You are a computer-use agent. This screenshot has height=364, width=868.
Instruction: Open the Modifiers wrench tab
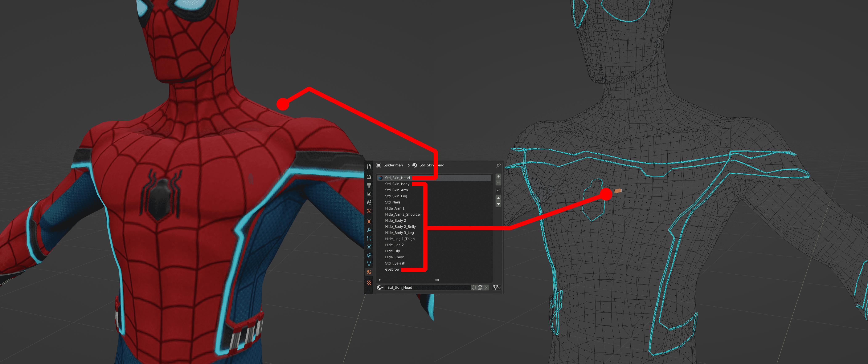[369, 230]
